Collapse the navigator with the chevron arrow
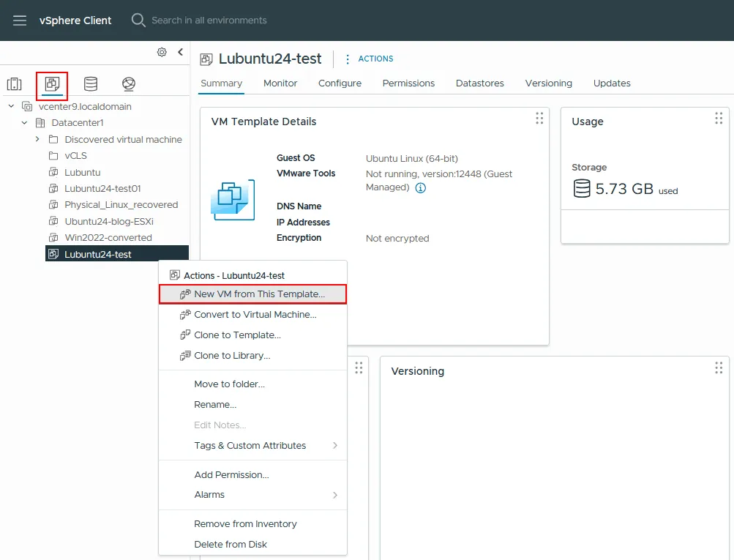734x560 pixels. (x=181, y=52)
